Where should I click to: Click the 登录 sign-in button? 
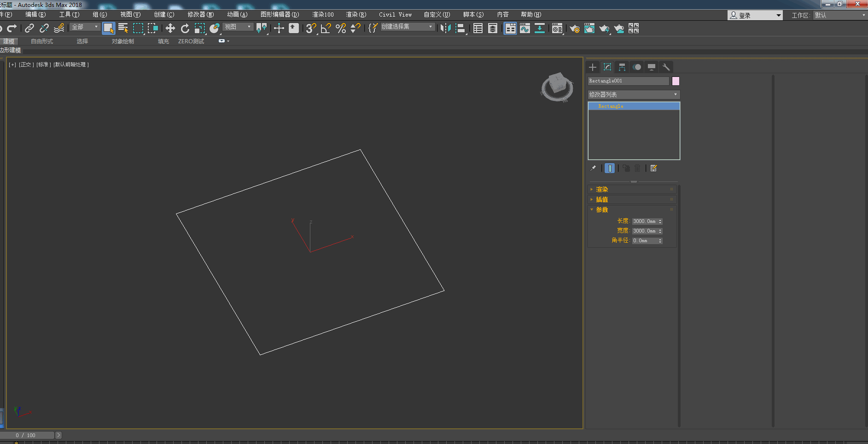pyautogui.click(x=745, y=15)
